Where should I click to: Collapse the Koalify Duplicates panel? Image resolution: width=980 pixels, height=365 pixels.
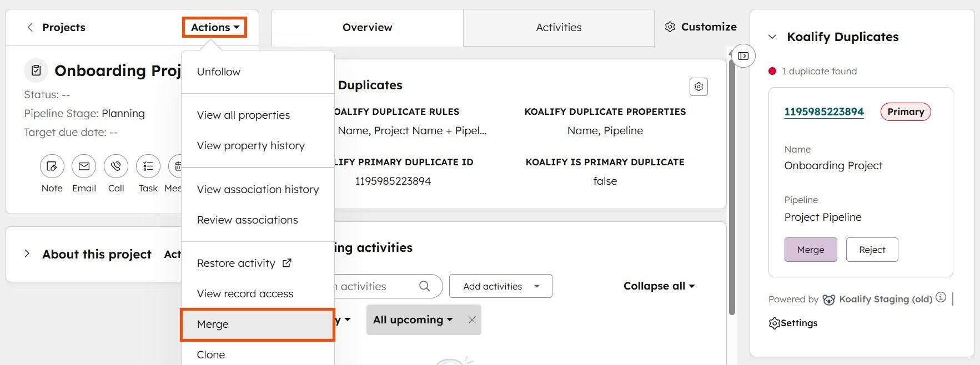pyautogui.click(x=772, y=37)
